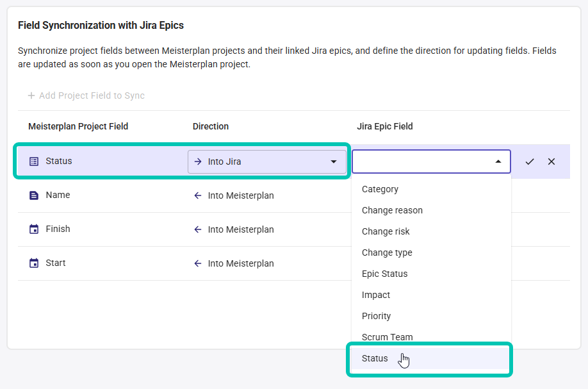Click the left arrow in Start row
Image resolution: width=588 pixels, height=389 pixels.
click(198, 263)
